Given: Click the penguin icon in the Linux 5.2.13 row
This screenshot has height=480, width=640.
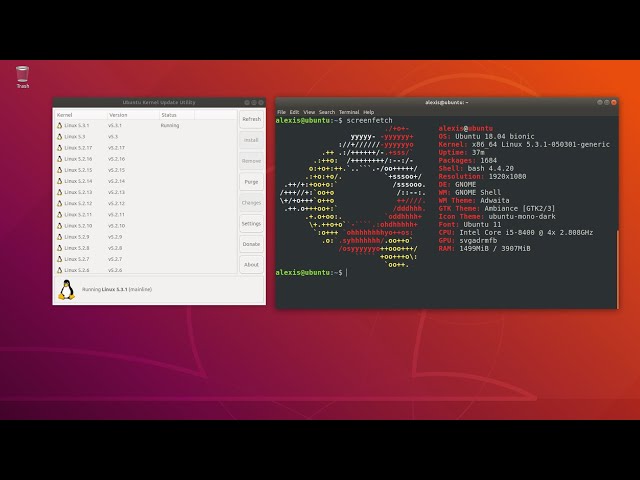Looking at the screenshot, I should pos(60,192).
